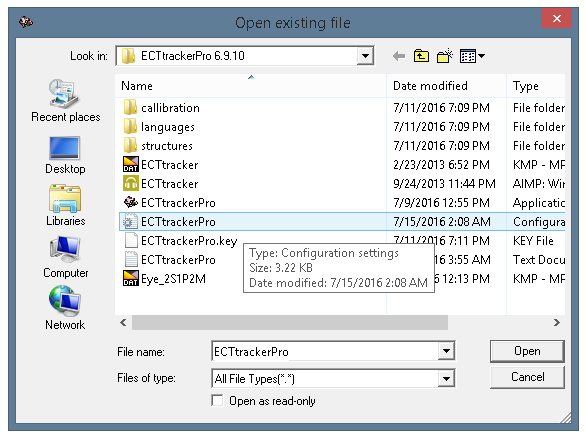Close the Open existing file dialog

tap(556, 18)
